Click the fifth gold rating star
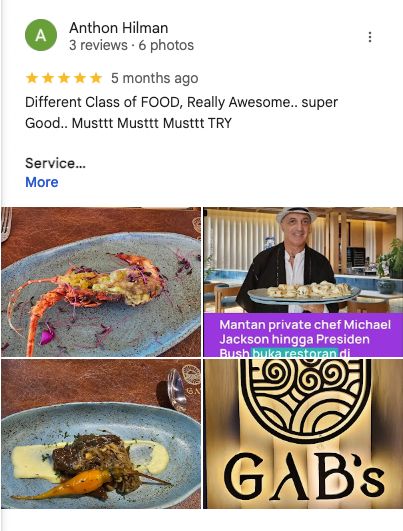Image resolution: width=403 pixels, height=531 pixels. tap(96, 78)
